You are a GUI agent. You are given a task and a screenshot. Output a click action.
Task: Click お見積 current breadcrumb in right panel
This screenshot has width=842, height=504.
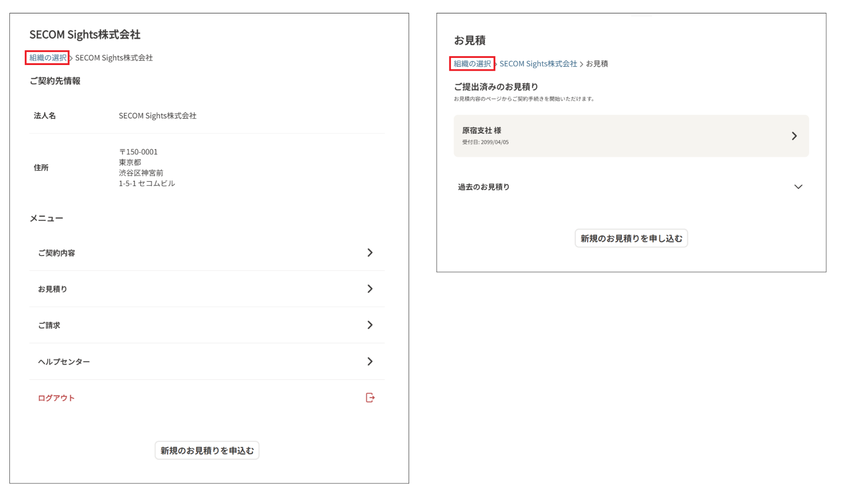click(x=597, y=64)
